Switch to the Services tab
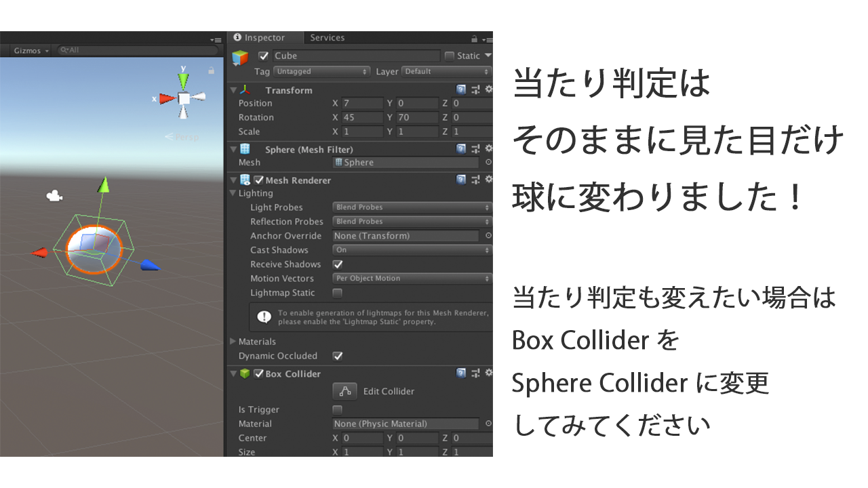Viewport: 868px width, 488px height. (x=328, y=38)
